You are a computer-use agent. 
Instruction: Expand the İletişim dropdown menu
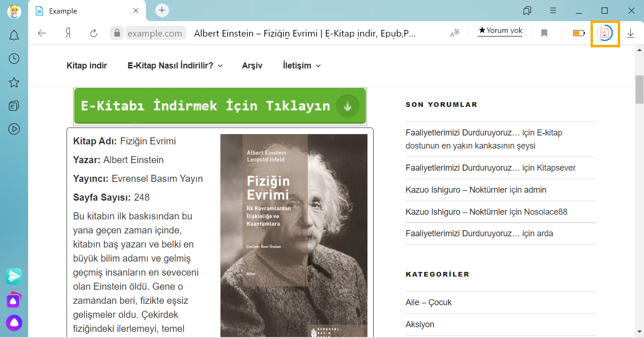[x=302, y=66]
